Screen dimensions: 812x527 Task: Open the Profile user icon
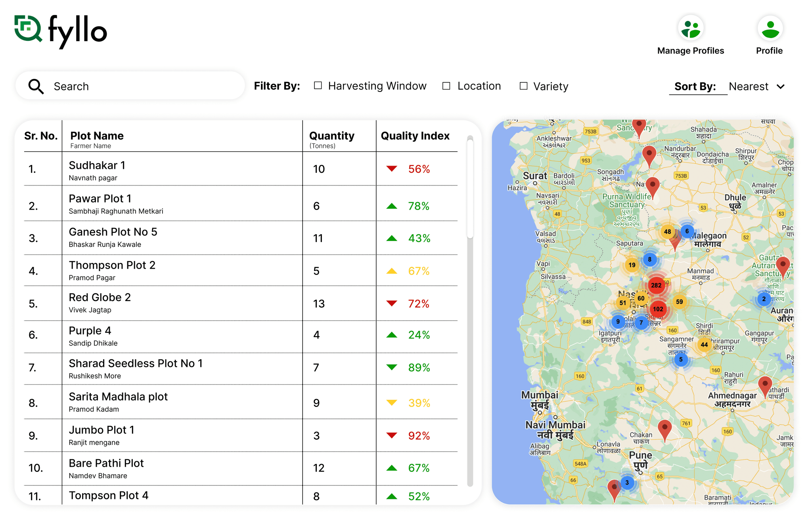770,29
